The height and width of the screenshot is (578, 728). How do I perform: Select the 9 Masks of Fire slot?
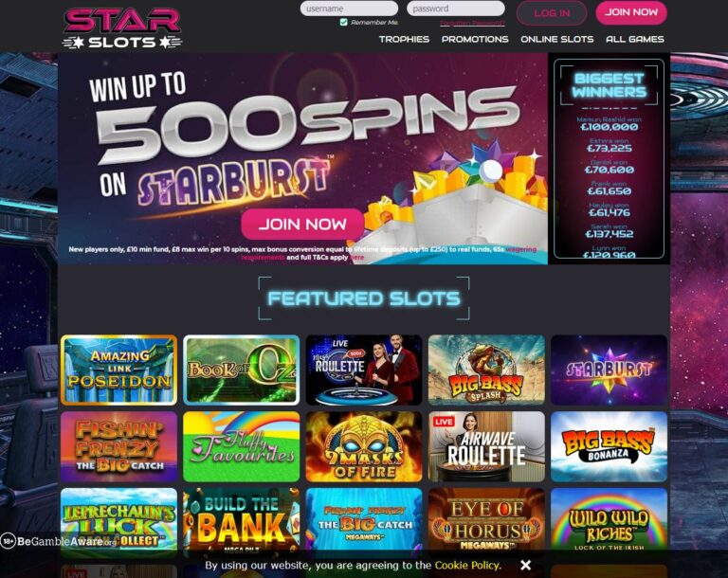point(364,446)
